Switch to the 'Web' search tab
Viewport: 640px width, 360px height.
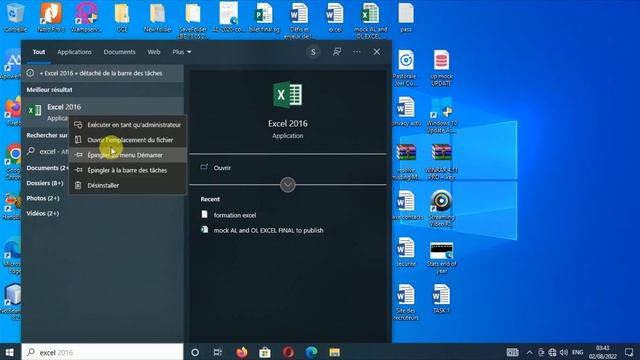point(154,52)
